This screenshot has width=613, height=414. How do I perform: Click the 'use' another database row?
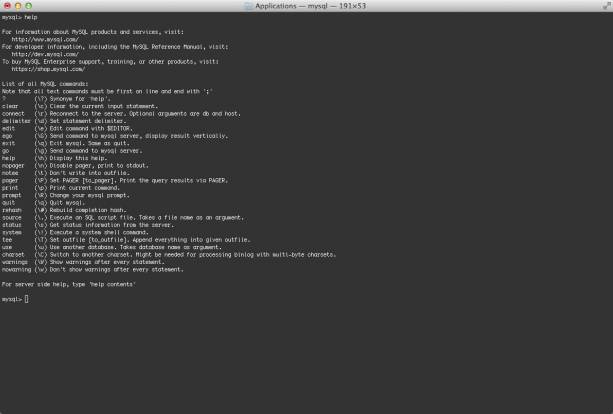[112, 247]
